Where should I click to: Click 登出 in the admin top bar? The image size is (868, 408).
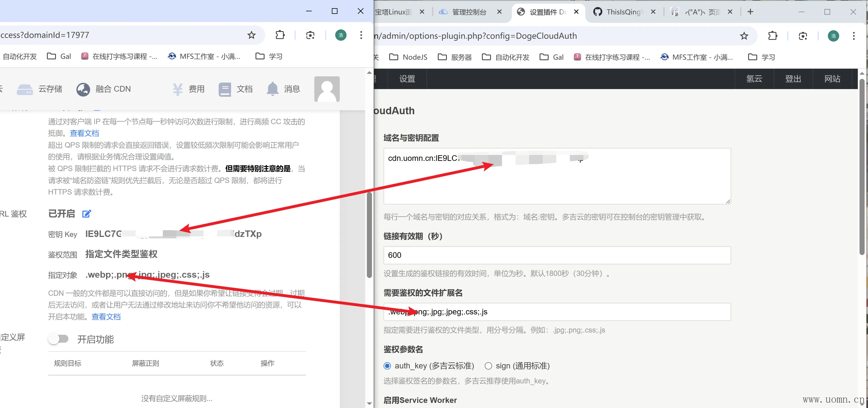tap(793, 79)
